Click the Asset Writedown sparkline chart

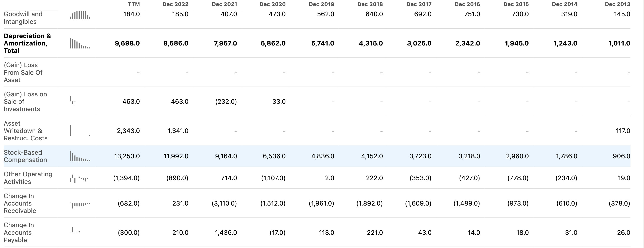click(80, 131)
